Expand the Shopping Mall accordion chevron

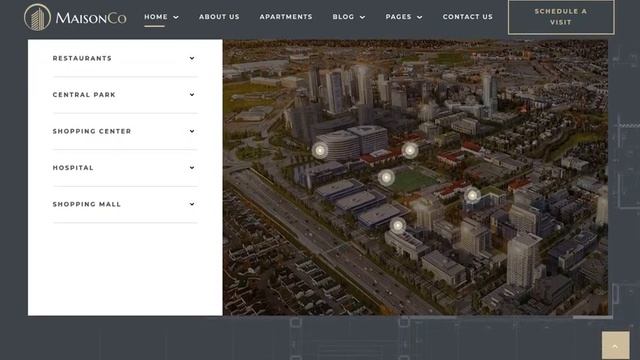click(x=192, y=204)
